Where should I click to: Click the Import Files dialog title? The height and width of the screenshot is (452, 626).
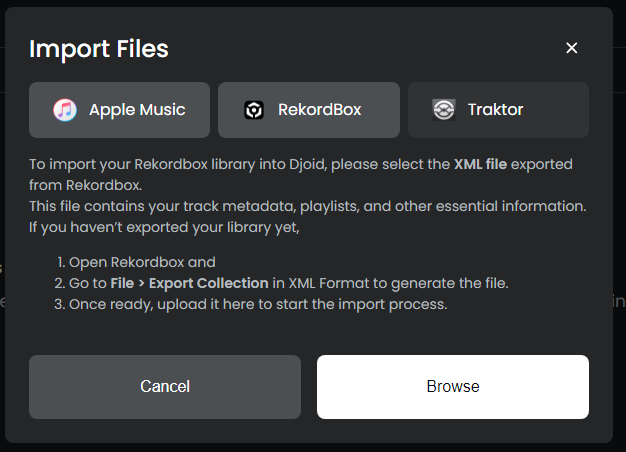pos(98,48)
